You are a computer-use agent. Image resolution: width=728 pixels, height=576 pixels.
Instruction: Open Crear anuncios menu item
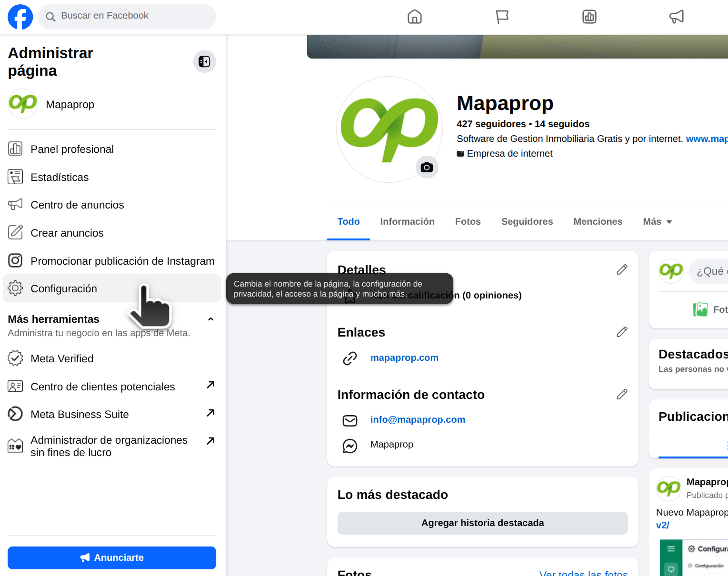coord(112,233)
